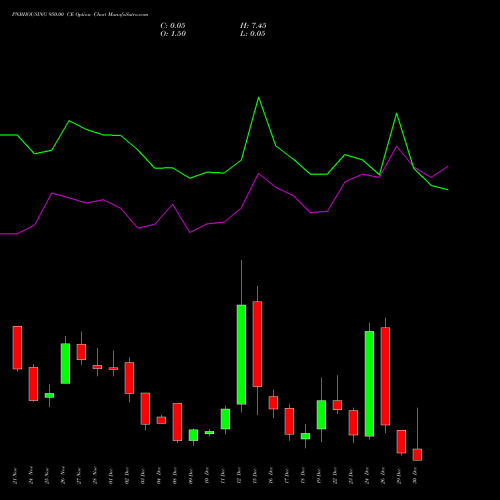Click the purple line's highest peak
This screenshot has height=500, width=500.
tap(396, 146)
